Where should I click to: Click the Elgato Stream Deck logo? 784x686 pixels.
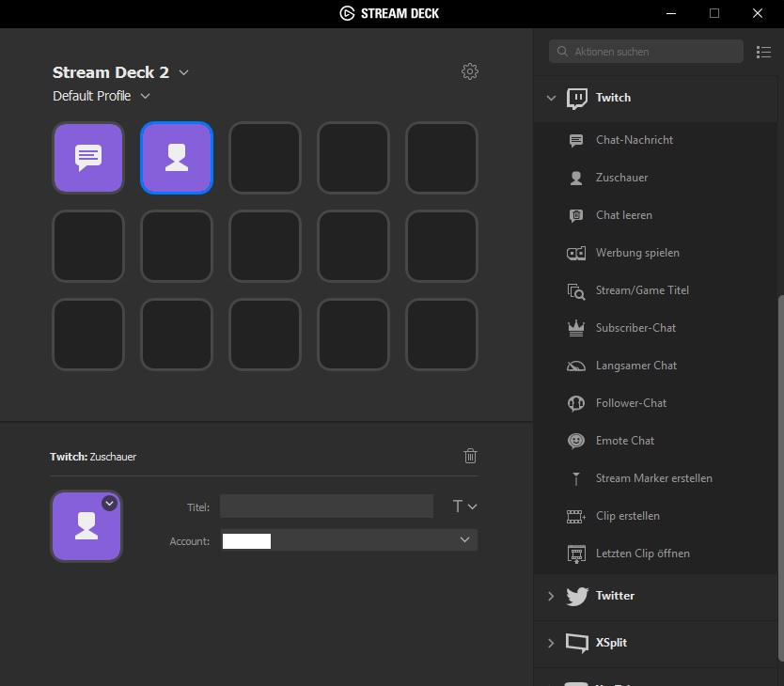[x=347, y=13]
